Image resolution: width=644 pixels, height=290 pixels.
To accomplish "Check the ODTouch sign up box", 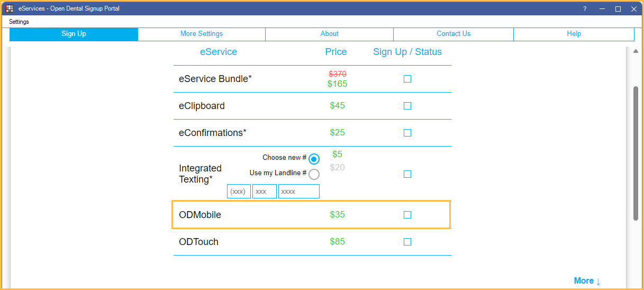I will click(x=407, y=242).
